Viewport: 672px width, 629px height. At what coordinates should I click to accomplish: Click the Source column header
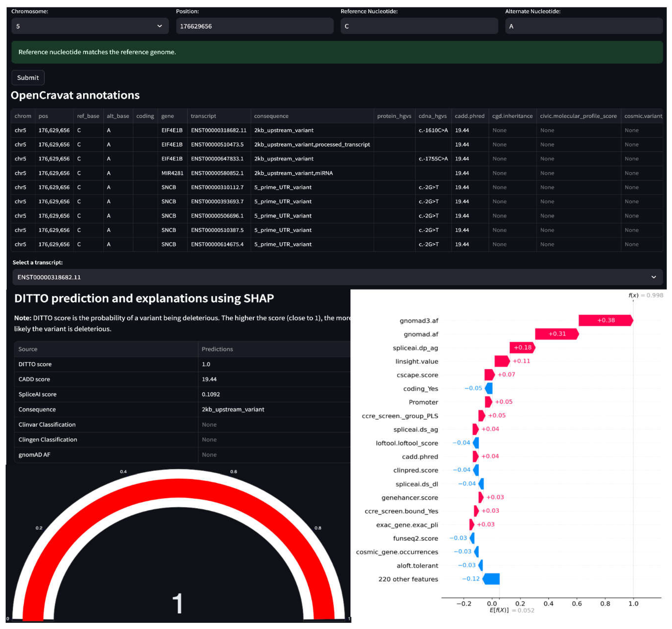click(x=28, y=349)
